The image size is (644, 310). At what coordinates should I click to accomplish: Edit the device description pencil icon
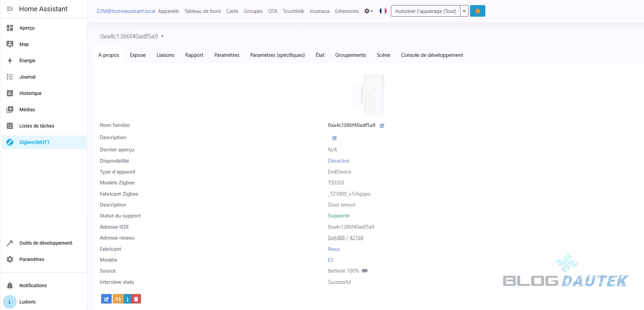tap(334, 138)
